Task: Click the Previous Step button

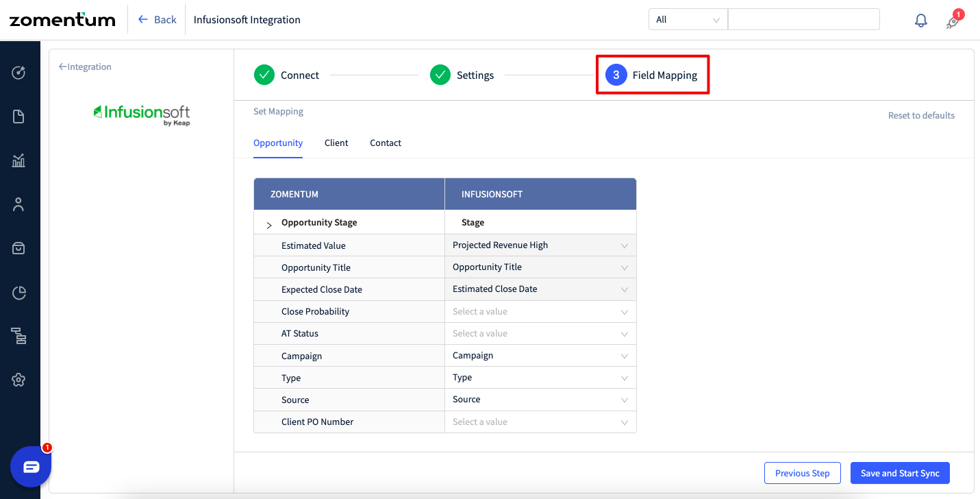Action: (803, 473)
